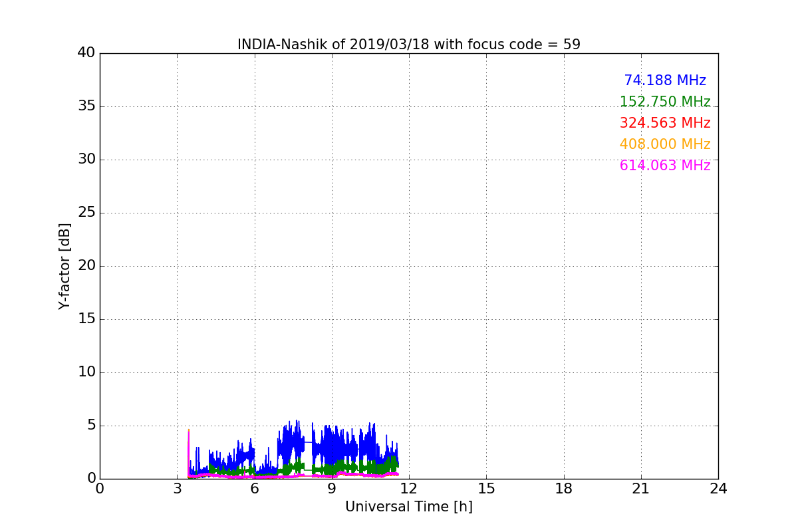Click the y-axis tick label 30
This screenshot has width=798, height=532.
click(x=86, y=160)
